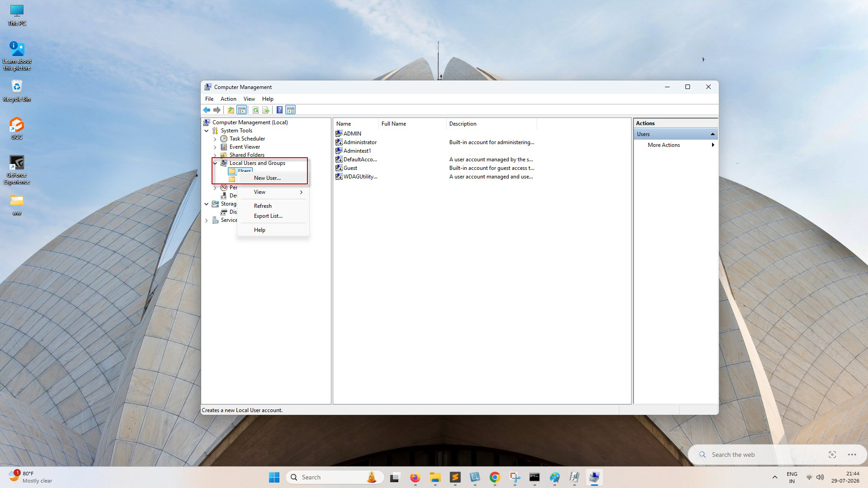
Task: Collapse the Storage tree node
Action: point(207,204)
